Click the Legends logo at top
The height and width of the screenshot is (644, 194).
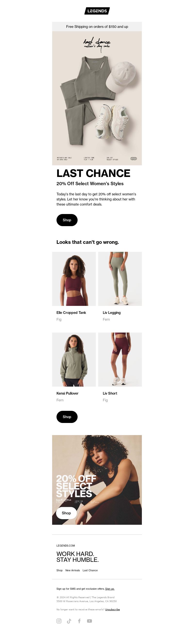[x=97, y=11]
